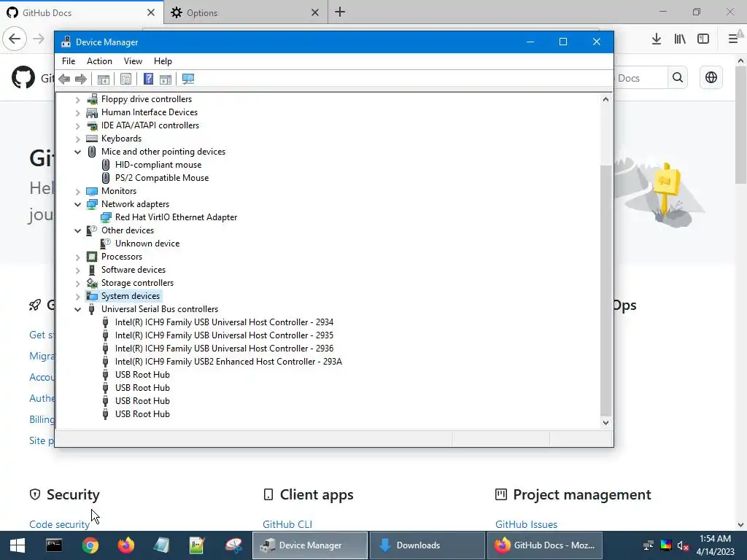Select the Floppy drive controllers category icon
Viewport: 747px width, 560px height.
point(92,99)
